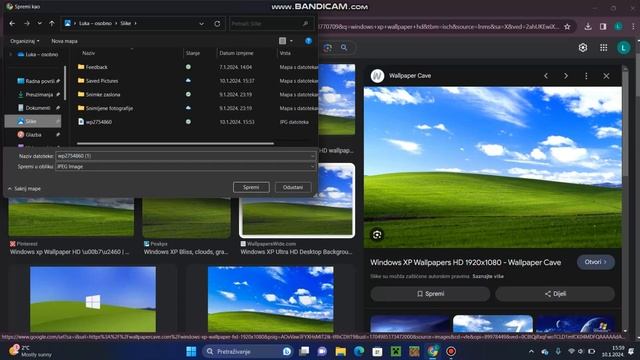Open Google quick settings gear

coord(583,48)
